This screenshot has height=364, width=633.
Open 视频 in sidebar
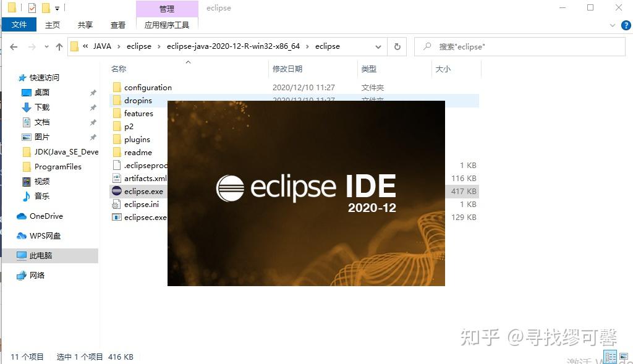[41, 181]
